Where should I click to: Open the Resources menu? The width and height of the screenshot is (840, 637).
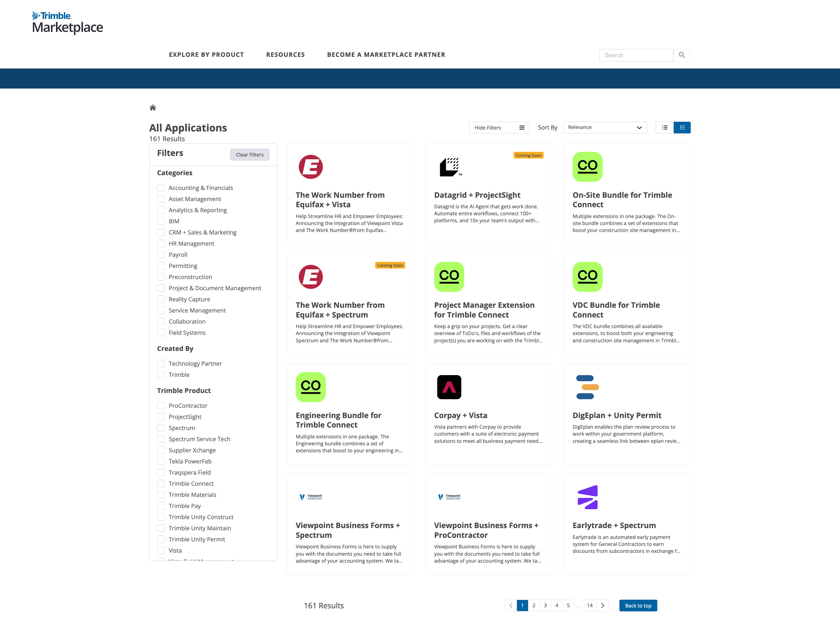[285, 55]
